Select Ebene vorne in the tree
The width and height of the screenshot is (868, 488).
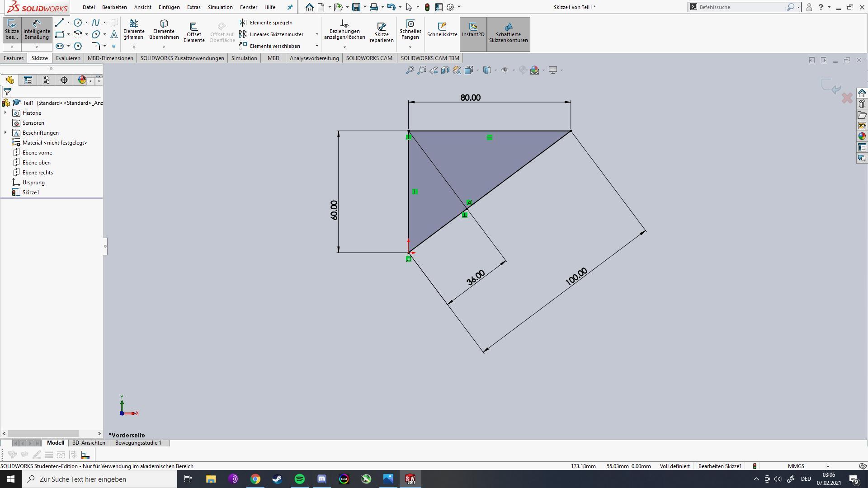click(x=37, y=153)
